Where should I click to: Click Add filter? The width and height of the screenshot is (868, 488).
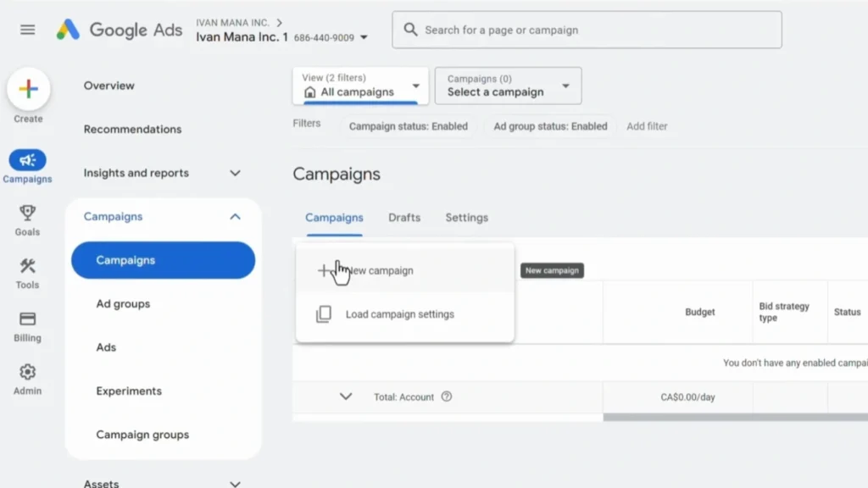pos(647,126)
